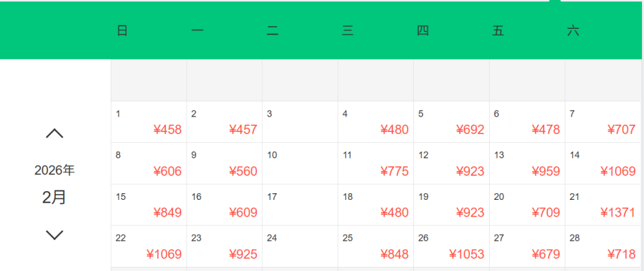Select February 14 priced ¥1069

[x=603, y=164]
